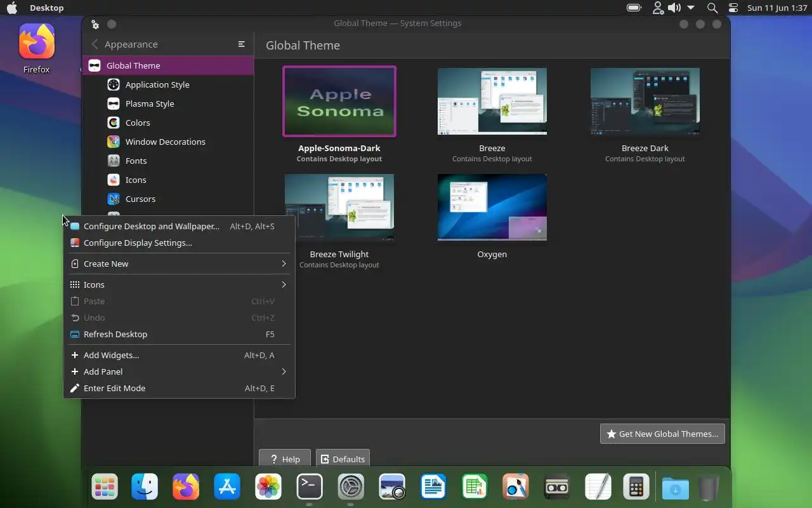Viewport: 812px width, 508px height.
Task: Open the Launchpad icon in the dock
Action: click(x=105, y=487)
